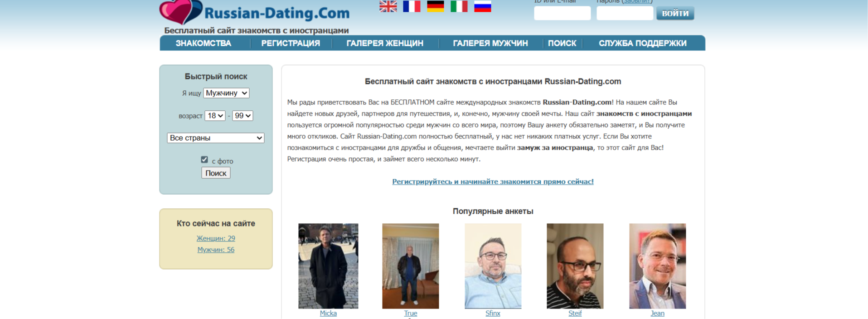Follow the "Регистрируйтесь и начинайте" registration link
This screenshot has width=868, height=319.
[x=493, y=182]
